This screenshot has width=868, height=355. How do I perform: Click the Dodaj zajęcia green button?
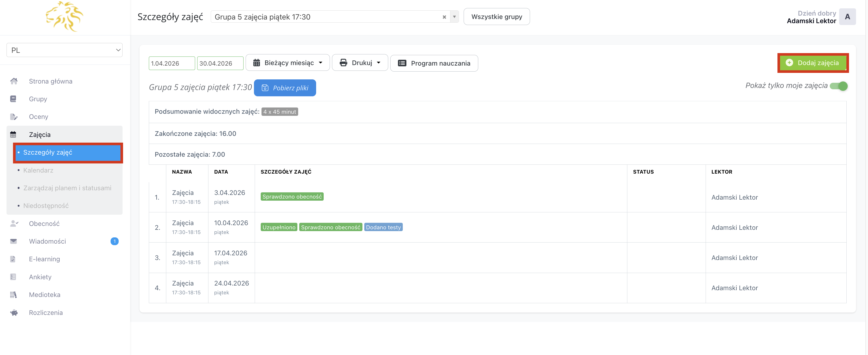(813, 63)
